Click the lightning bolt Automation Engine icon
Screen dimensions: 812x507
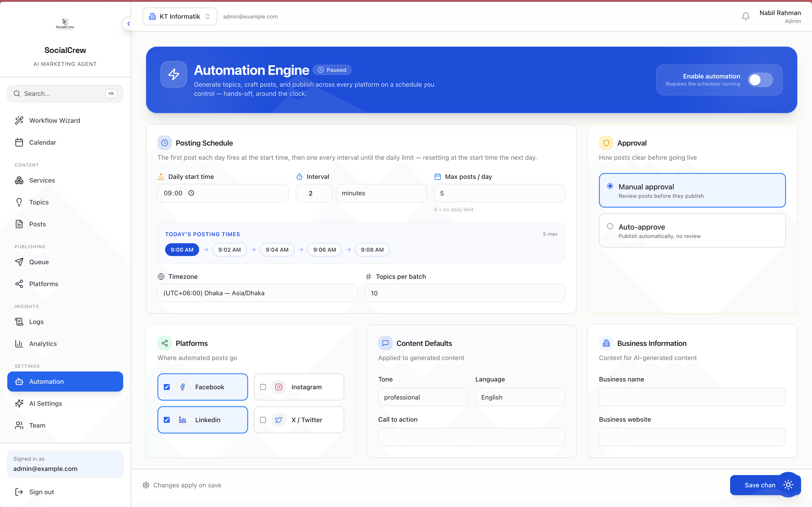(174, 74)
